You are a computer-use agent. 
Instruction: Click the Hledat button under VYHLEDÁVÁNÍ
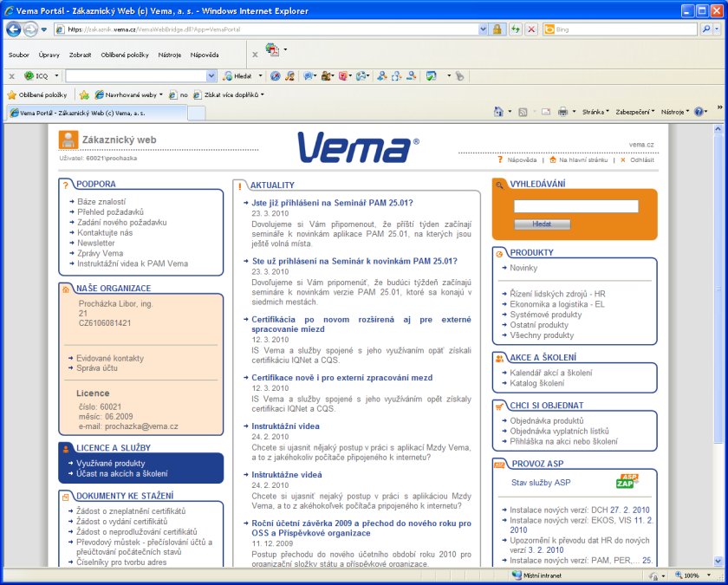click(x=542, y=224)
